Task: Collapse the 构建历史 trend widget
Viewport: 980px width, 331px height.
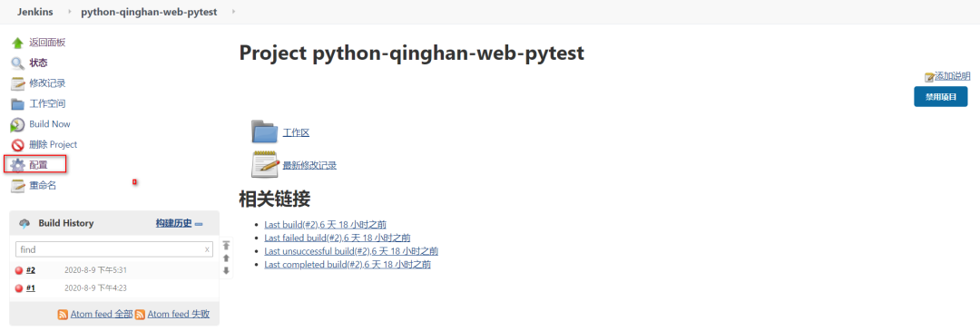Action: click(199, 224)
